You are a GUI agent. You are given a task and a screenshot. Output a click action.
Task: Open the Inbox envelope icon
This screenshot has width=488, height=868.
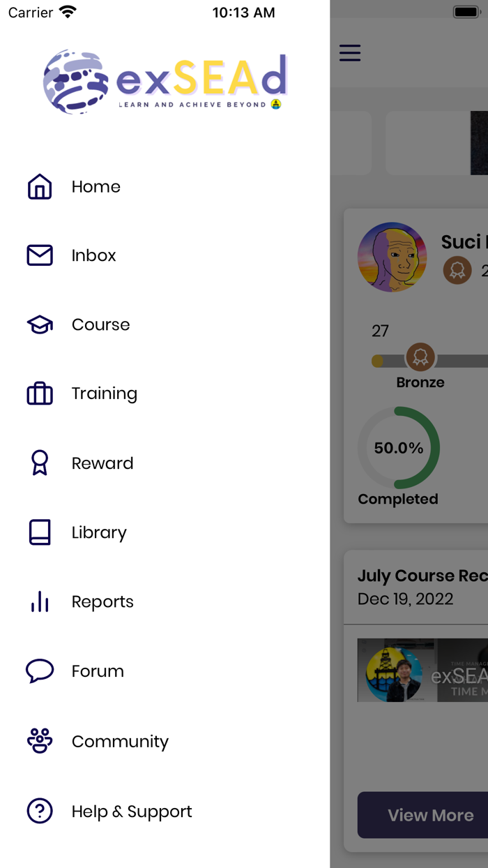click(40, 255)
